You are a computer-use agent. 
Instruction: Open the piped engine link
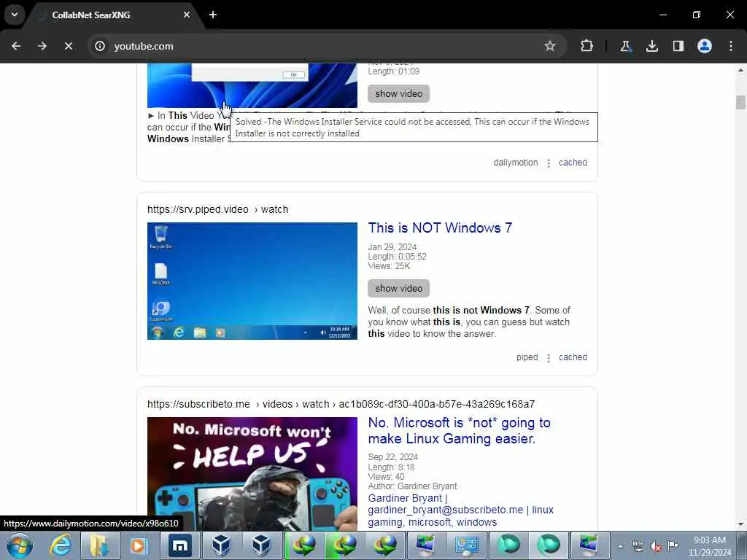pos(527,357)
